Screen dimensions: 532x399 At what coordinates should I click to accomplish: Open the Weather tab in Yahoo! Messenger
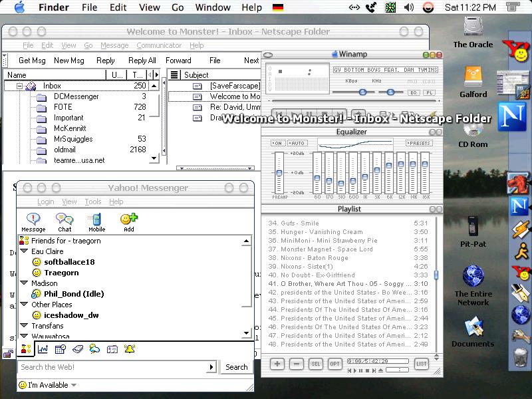pos(94,348)
